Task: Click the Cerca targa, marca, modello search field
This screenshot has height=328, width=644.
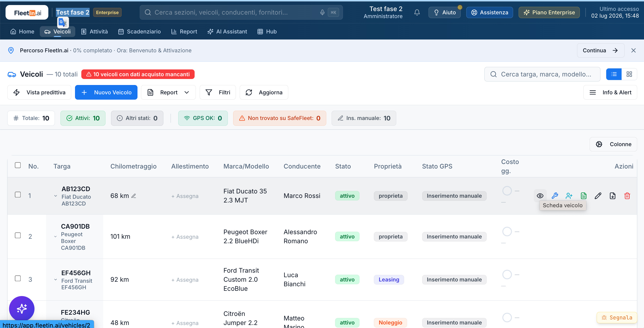Action: (542, 74)
